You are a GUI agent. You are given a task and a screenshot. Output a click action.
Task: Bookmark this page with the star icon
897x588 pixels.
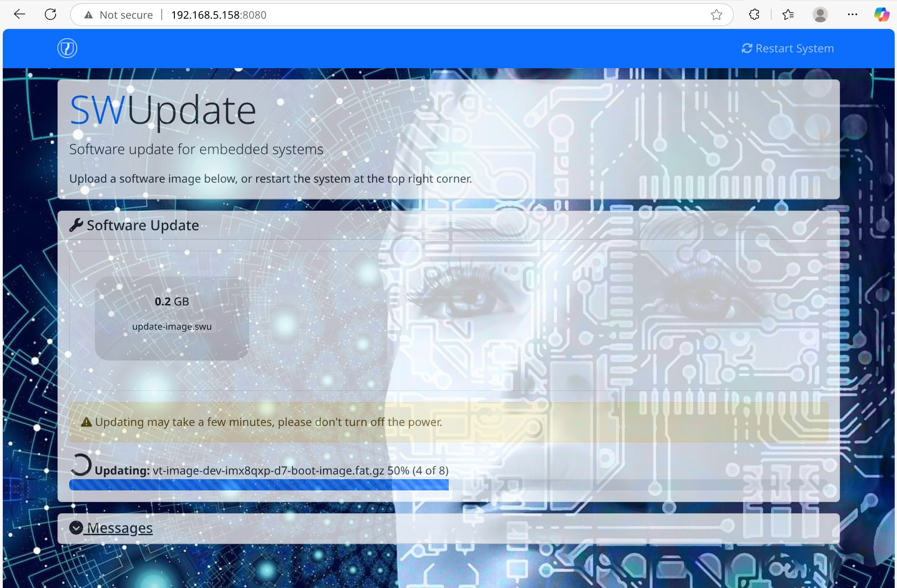click(x=716, y=15)
